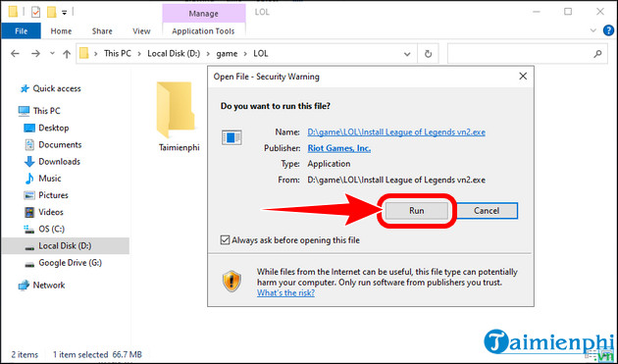Select This PC in navigation pane

pyautogui.click(x=46, y=111)
